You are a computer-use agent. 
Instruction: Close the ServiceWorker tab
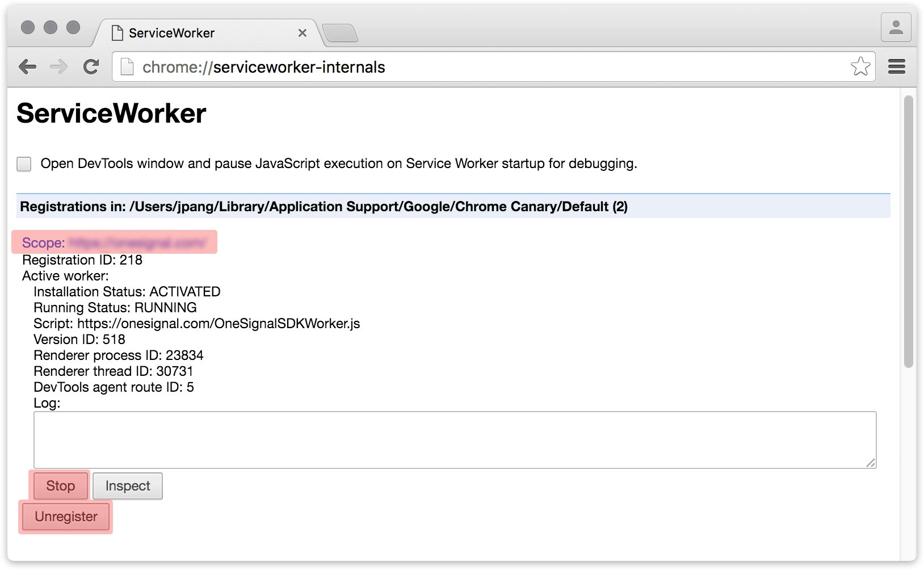tap(303, 33)
